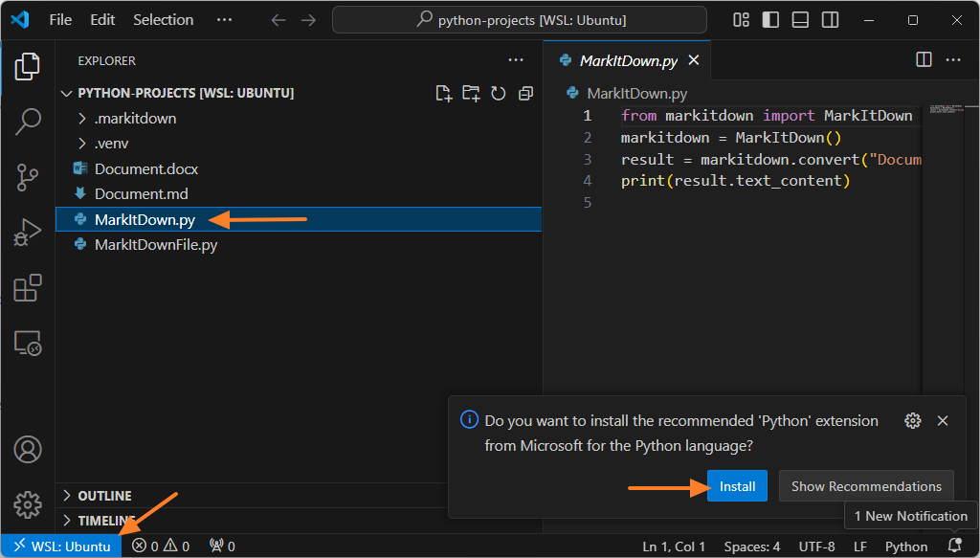Viewport: 980px width, 558px height.
Task: Click the New File icon in Explorer
Action: click(x=443, y=93)
